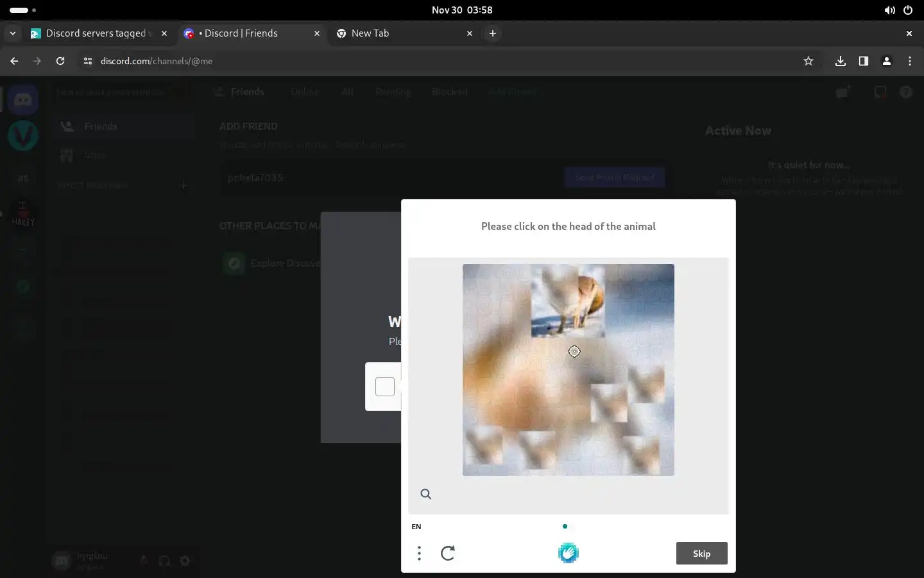Deafen headphones in user panel

[x=164, y=561]
